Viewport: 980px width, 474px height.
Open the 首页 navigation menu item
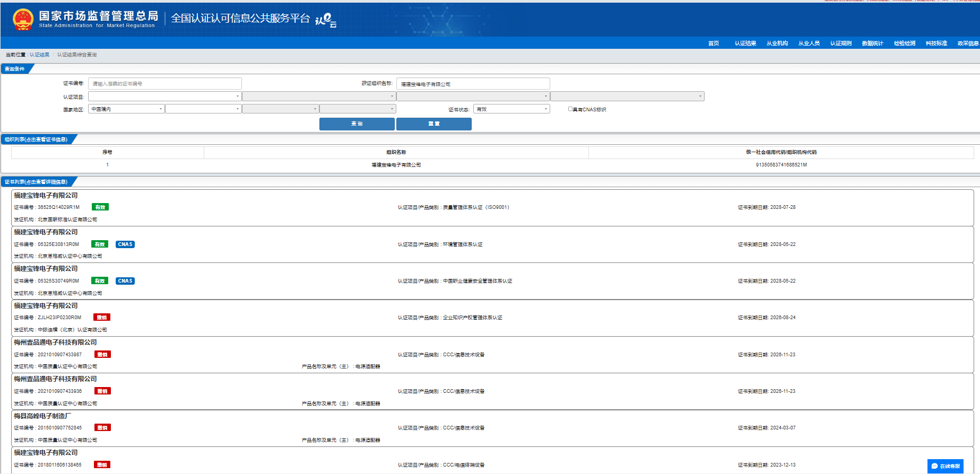pos(714,43)
